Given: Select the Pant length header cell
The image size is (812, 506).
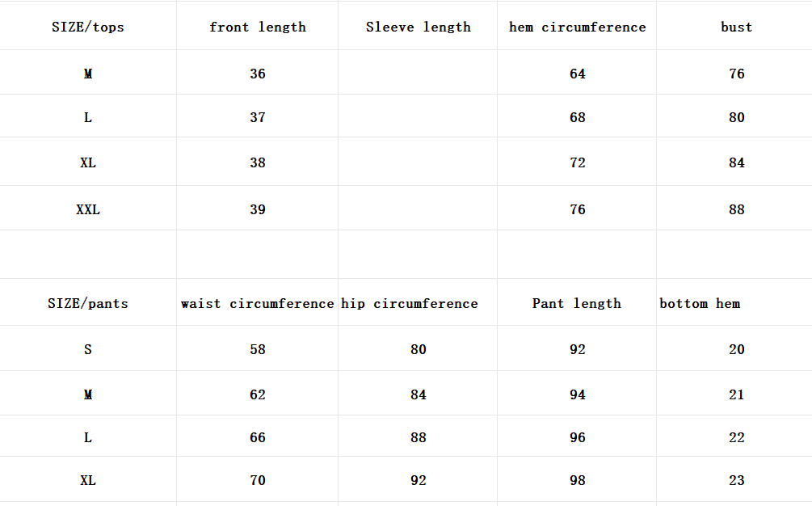Looking at the screenshot, I should (577, 304).
